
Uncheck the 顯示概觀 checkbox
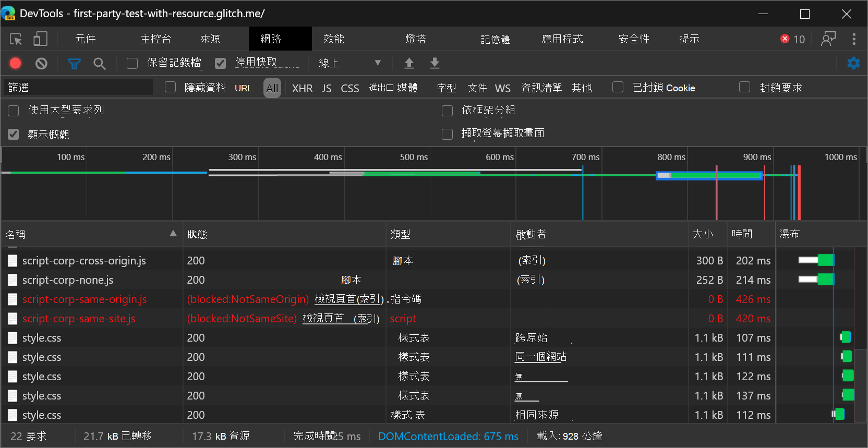pyautogui.click(x=14, y=135)
